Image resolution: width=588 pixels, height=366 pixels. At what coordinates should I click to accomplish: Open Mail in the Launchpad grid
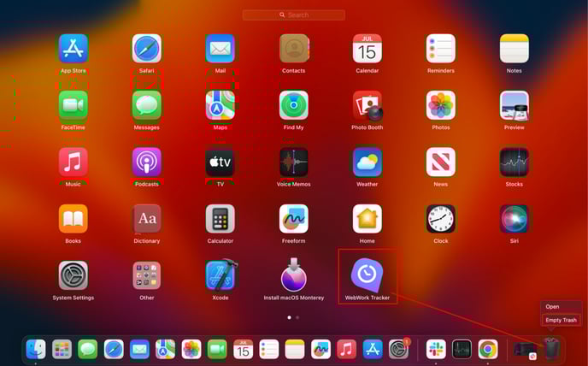(220, 49)
